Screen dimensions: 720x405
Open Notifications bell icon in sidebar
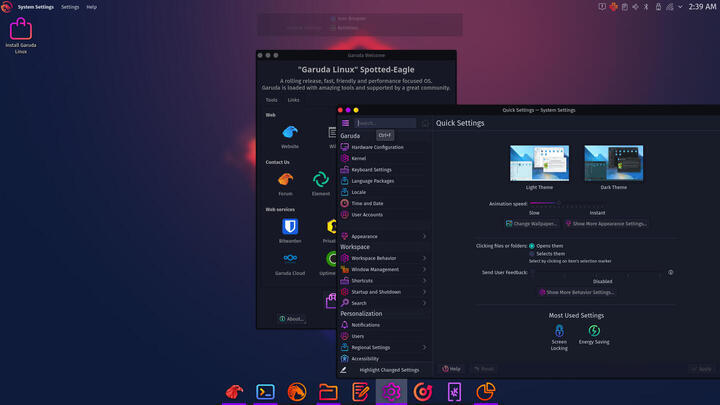tap(344, 325)
